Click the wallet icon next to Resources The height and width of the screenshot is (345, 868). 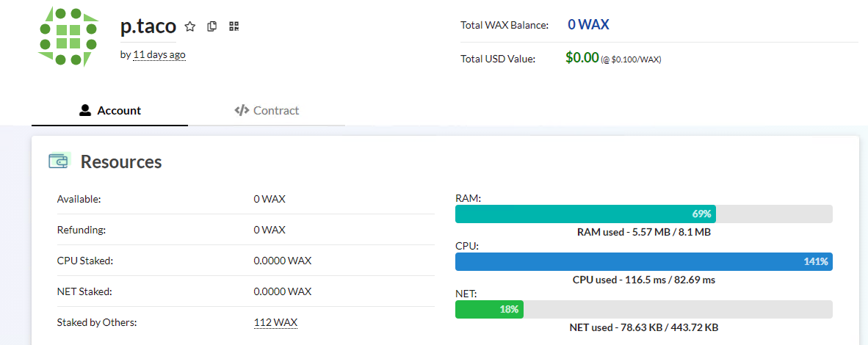(x=59, y=161)
